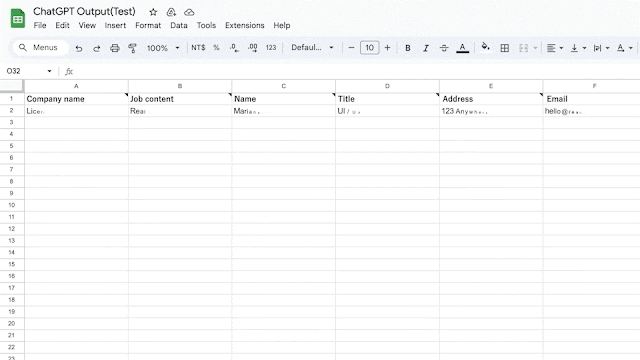Decrease font size with minus button
The height and width of the screenshot is (360, 640).
point(351,48)
